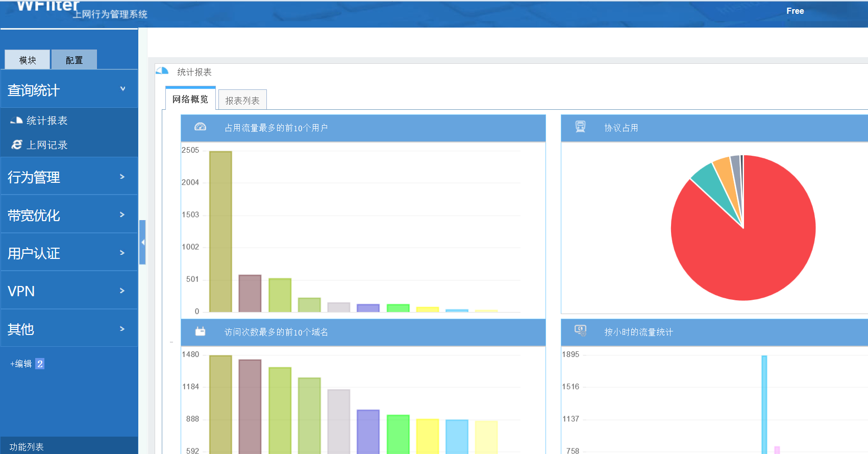Select the 配置 tab in sidebar
Screen dimensions: 868x454
point(74,60)
